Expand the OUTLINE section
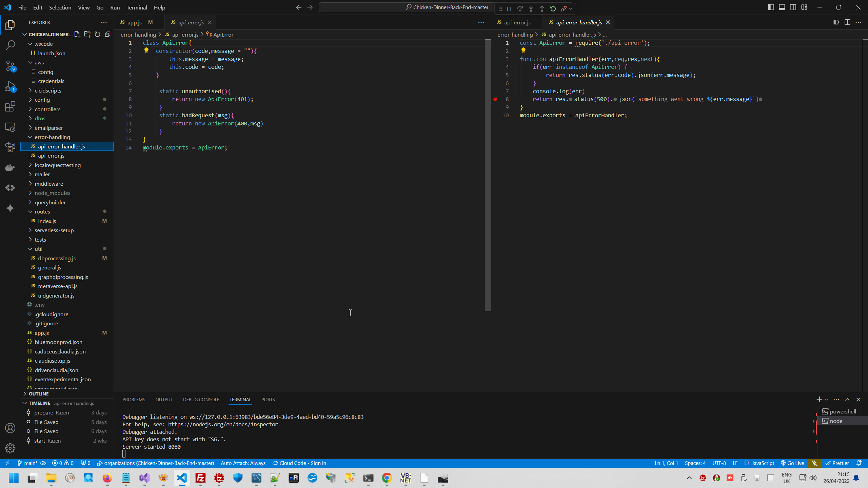Image resolution: width=868 pixels, height=488 pixels. pos(39,394)
